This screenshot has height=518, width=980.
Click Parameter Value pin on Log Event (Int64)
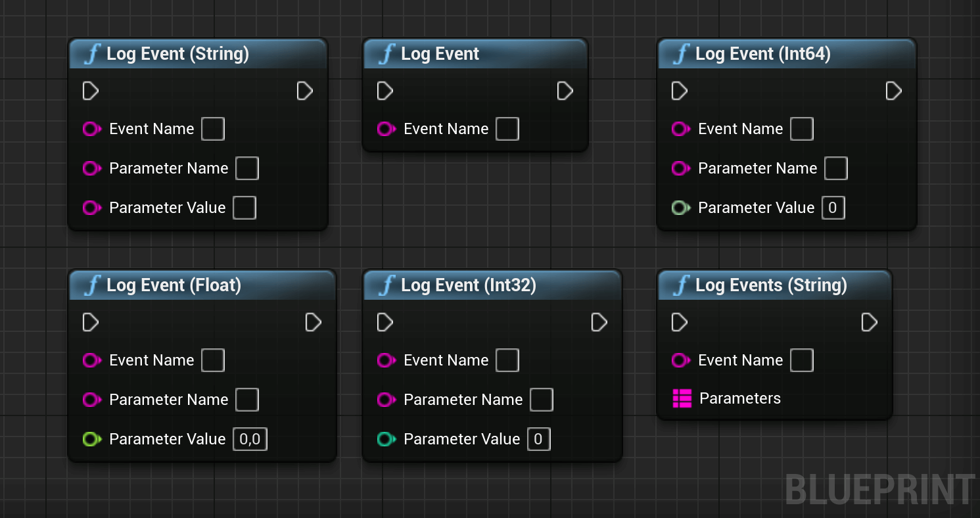click(681, 208)
